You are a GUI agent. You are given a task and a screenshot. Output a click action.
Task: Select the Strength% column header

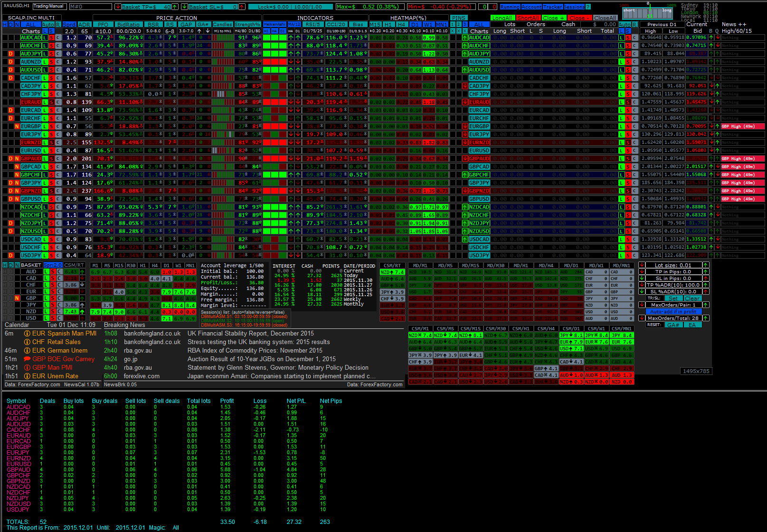tap(247, 24)
